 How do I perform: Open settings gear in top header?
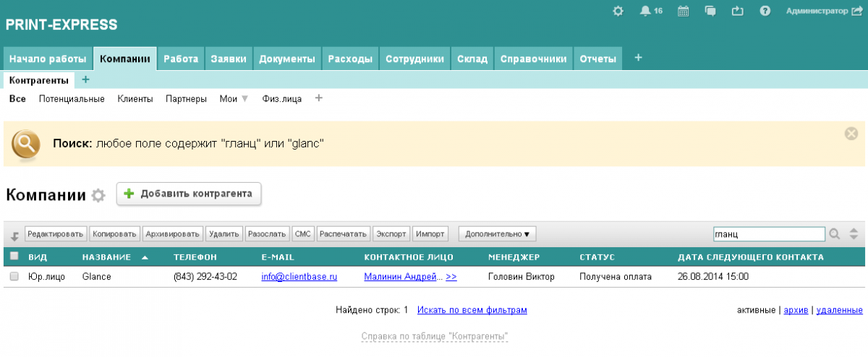[618, 11]
